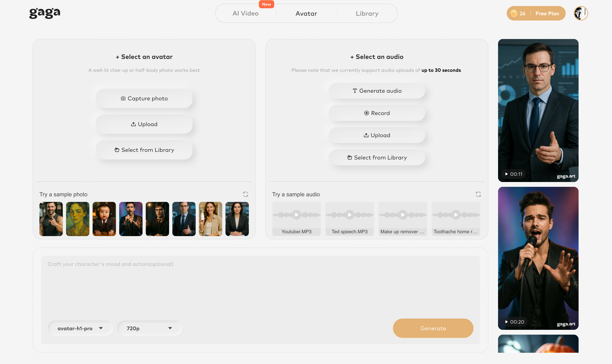Play the Ted speech.MP3 sample
The height and width of the screenshot is (364, 612).
pyautogui.click(x=349, y=215)
